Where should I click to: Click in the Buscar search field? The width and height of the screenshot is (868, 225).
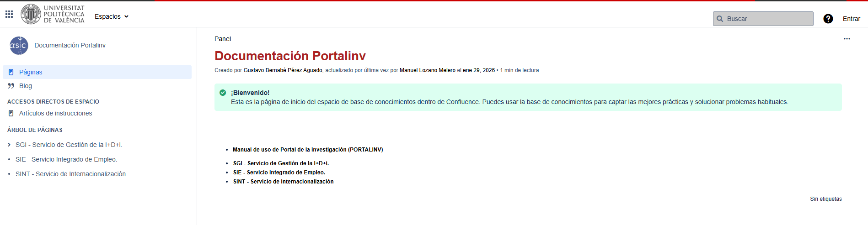(x=763, y=19)
